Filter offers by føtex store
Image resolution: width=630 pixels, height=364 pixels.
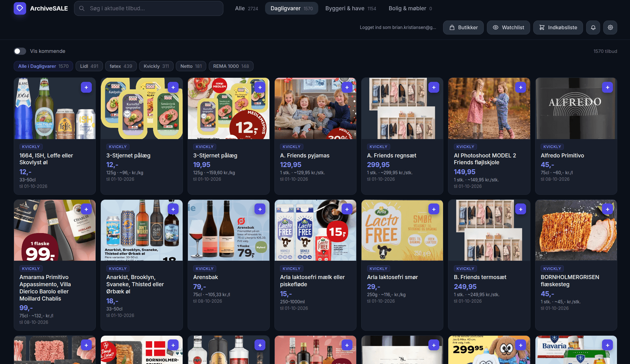tap(121, 66)
